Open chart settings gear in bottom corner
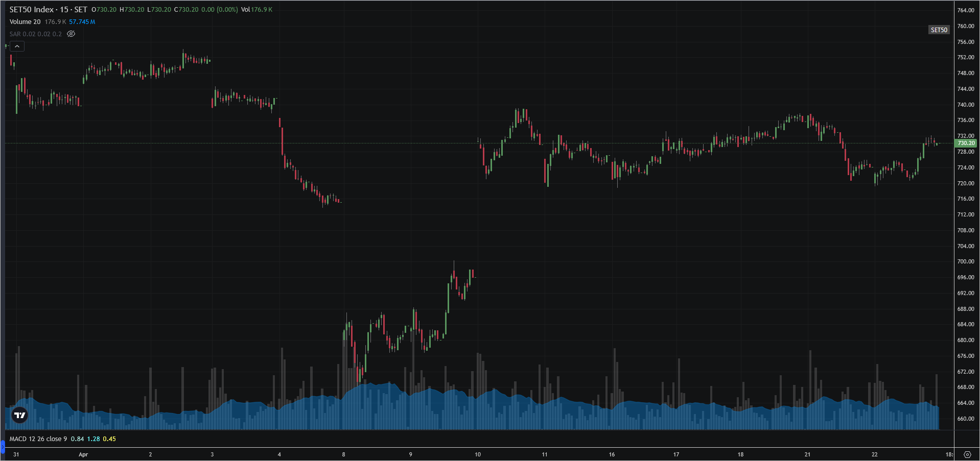The height and width of the screenshot is (461, 980). tap(967, 454)
